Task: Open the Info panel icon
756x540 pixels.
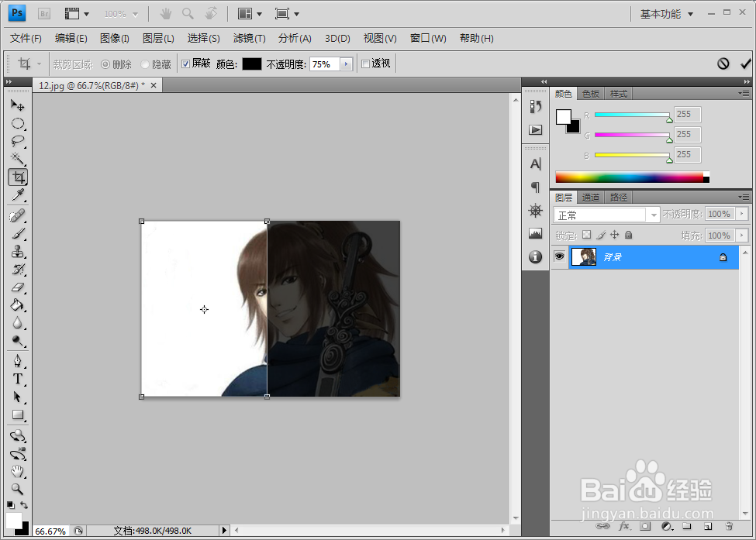Action: [x=535, y=256]
